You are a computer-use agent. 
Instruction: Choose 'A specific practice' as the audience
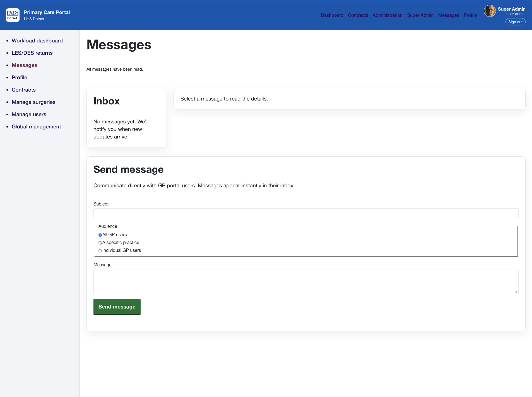(x=100, y=243)
